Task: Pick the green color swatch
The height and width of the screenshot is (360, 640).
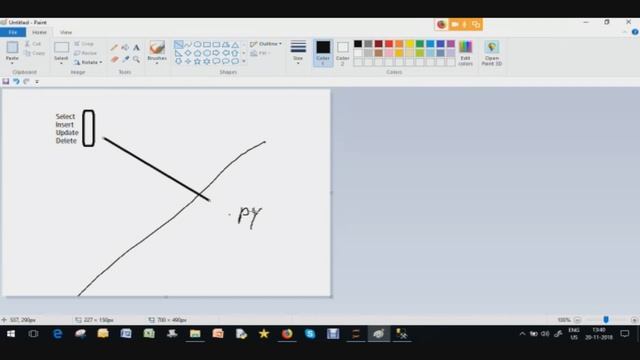Action: [420, 44]
